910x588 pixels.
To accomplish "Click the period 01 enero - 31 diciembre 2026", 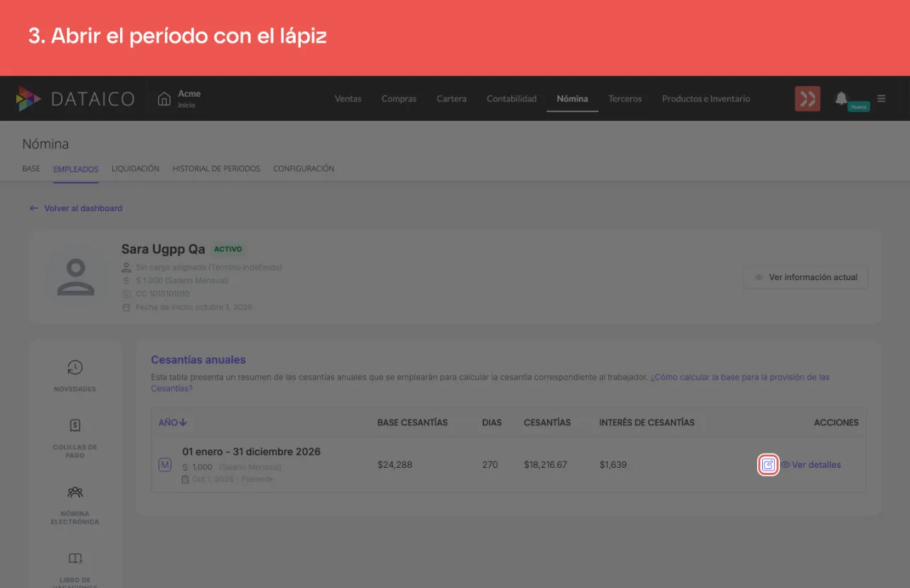I will coord(251,451).
